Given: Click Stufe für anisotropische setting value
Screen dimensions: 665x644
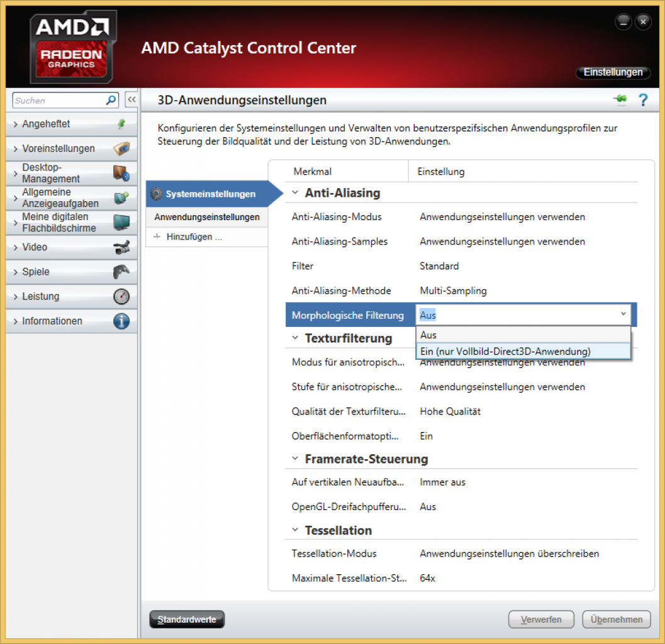Looking at the screenshot, I should 502,387.
